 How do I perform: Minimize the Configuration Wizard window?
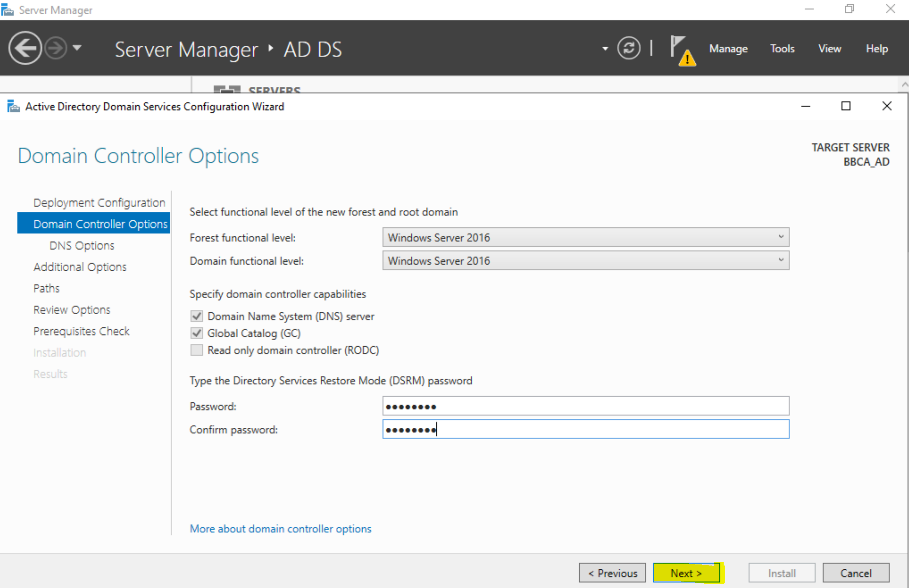805,106
